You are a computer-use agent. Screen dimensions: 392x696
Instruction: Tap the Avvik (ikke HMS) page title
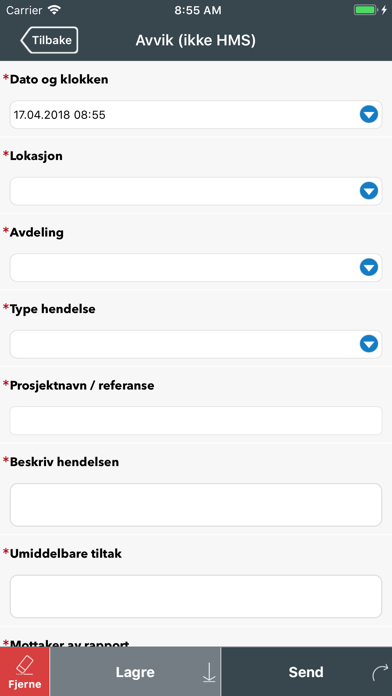[196, 40]
